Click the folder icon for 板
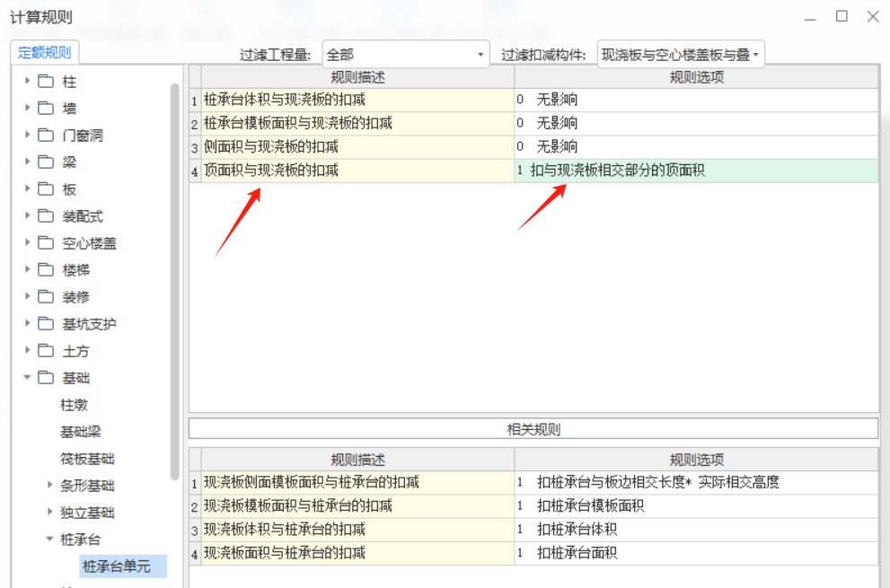 (x=46, y=189)
